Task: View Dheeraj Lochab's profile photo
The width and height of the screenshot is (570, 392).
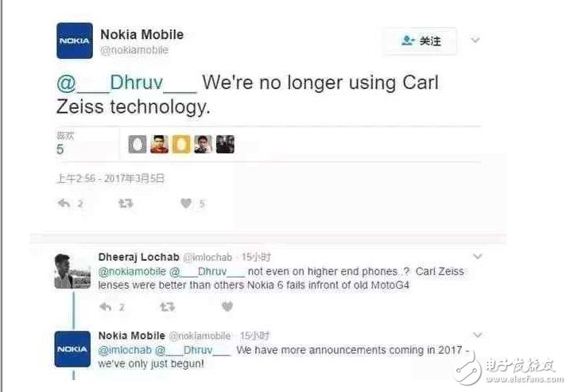Action: [72, 271]
